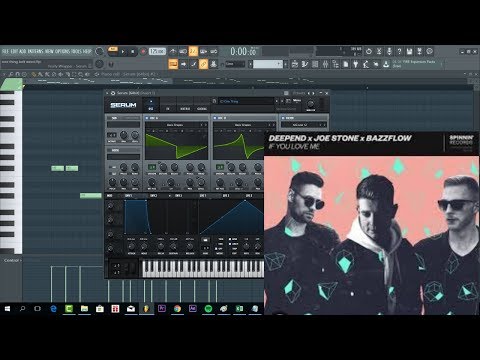Viewport: 480px width, 360px height.
Task: Arm recording with the record button
Action: pos(143,52)
